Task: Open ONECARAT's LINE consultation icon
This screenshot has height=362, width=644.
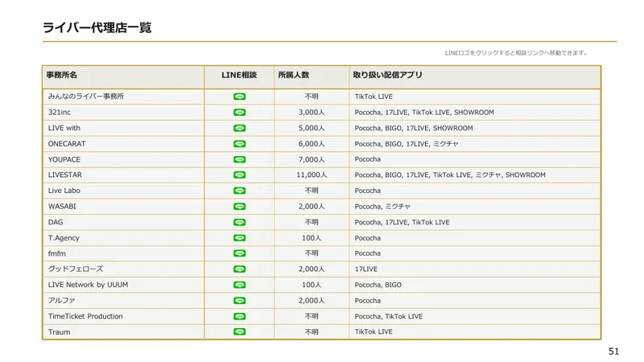Action: (x=239, y=144)
